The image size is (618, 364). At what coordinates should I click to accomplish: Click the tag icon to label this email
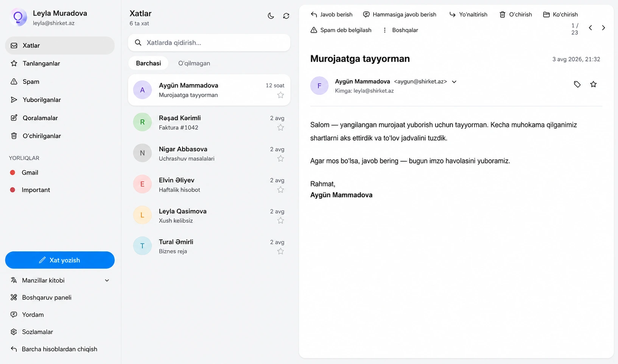(577, 84)
